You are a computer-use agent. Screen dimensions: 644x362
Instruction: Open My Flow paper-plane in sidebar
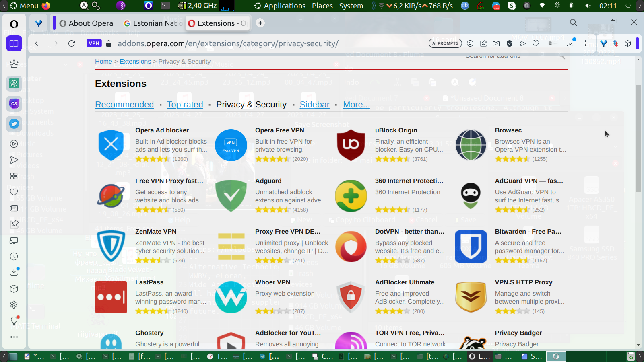pos(14,160)
